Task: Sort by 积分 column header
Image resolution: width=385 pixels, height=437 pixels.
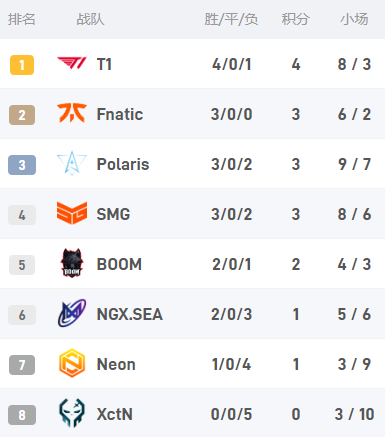Action: pyautogui.click(x=296, y=19)
